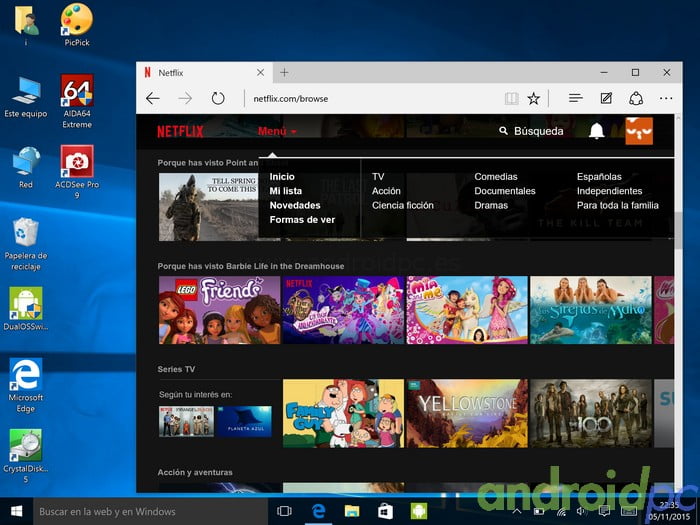Open the Android app taskbar icon
The width and height of the screenshot is (700, 525).
[x=419, y=512]
